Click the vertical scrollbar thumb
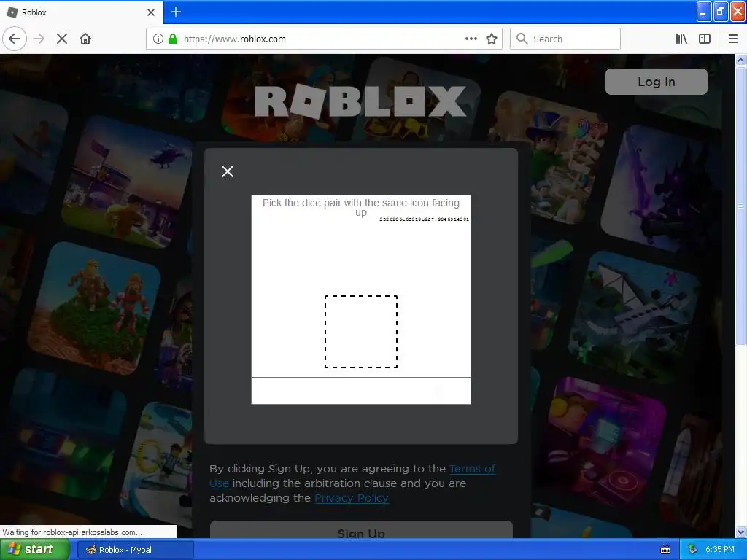This screenshot has height=560, width=747. (741, 206)
